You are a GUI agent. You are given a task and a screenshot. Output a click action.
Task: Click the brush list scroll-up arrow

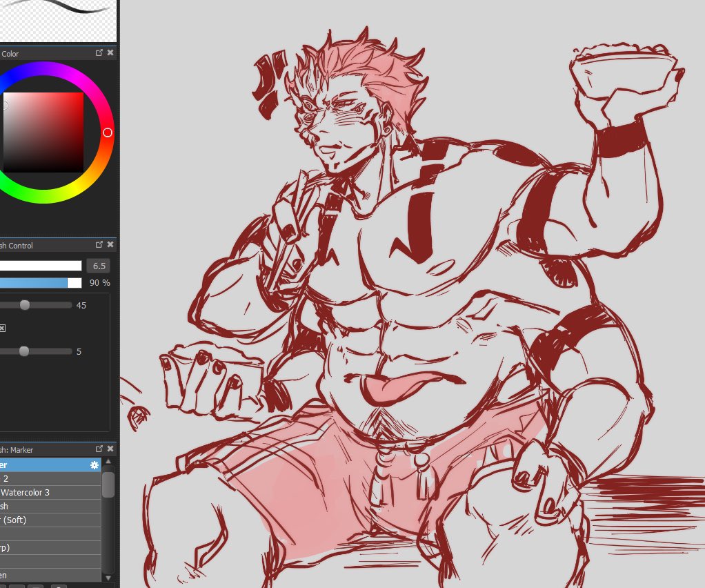[x=108, y=462]
